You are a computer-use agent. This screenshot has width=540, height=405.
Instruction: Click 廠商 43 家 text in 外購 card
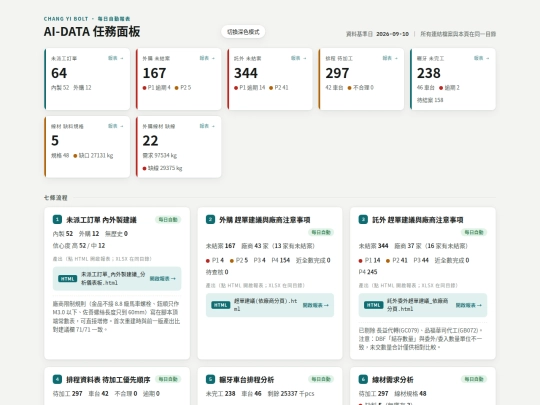pos(255,246)
